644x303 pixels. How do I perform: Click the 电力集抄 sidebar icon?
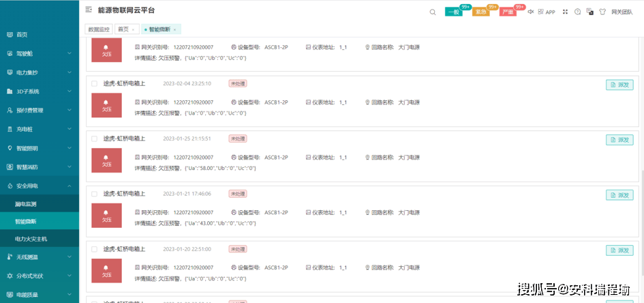(10, 72)
